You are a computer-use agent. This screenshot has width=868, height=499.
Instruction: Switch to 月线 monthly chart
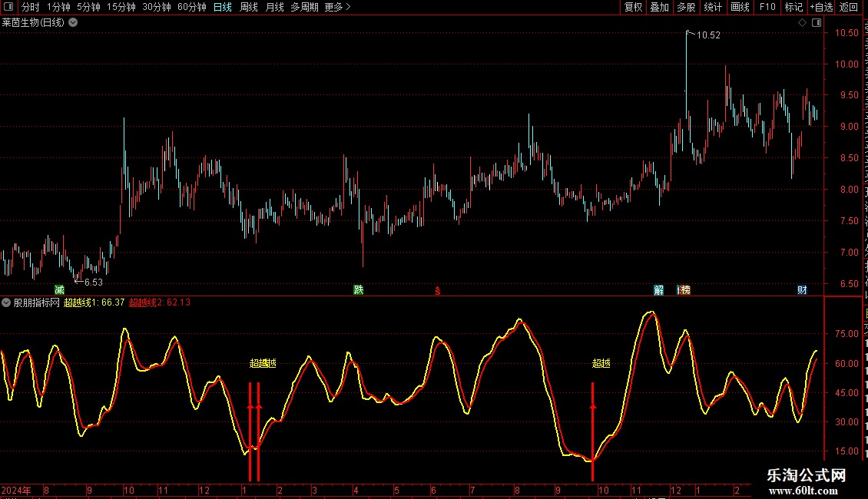click(274, 7)
